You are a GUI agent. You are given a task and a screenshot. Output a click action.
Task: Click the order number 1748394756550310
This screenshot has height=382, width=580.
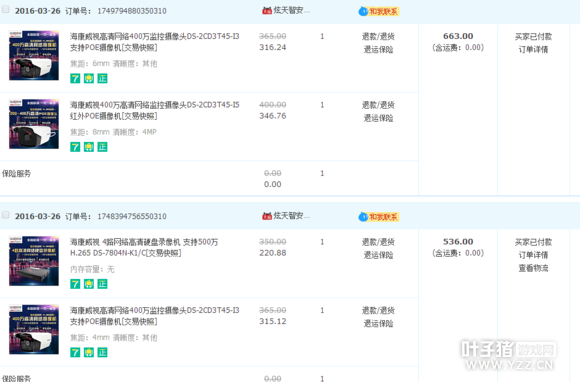click(132, 216)
